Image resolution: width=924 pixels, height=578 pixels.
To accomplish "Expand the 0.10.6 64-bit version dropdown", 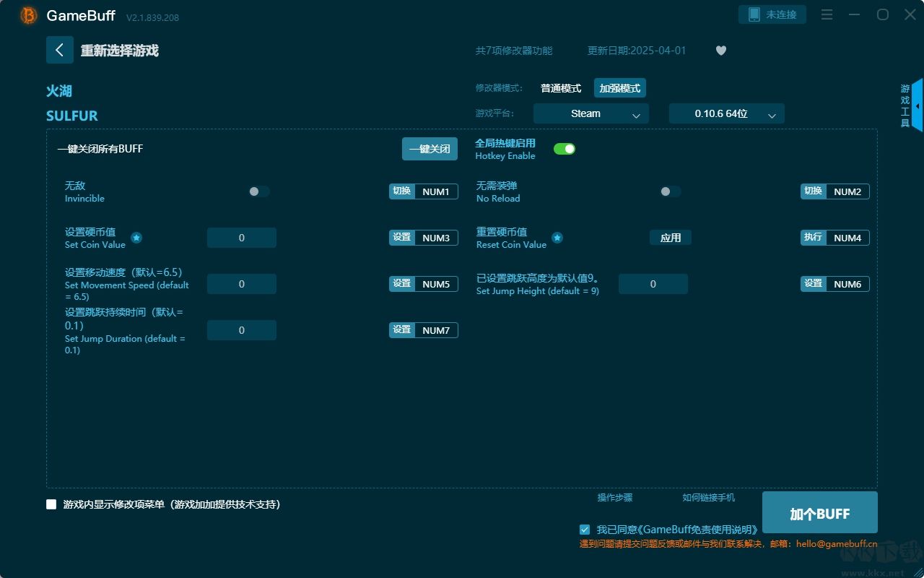I will click(726, 113).
